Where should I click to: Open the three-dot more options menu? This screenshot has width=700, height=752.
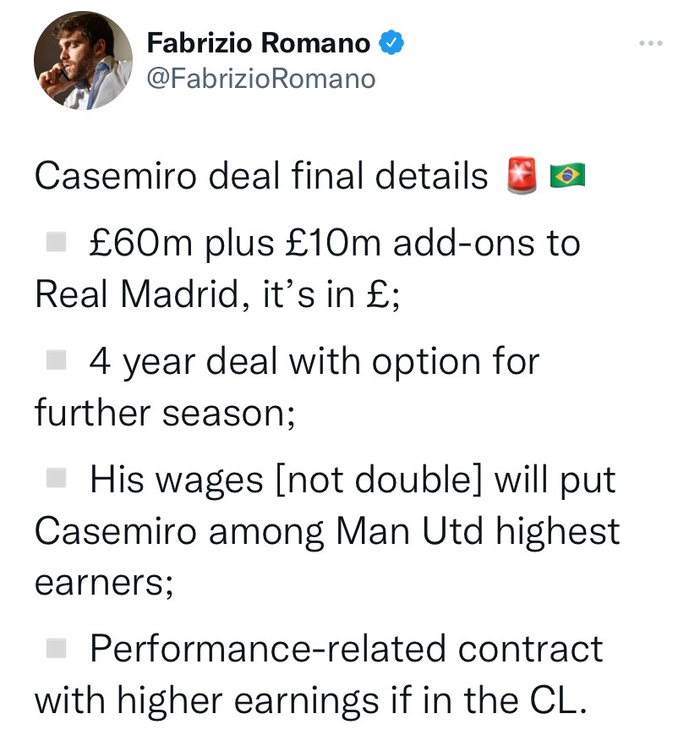[651, 43]
